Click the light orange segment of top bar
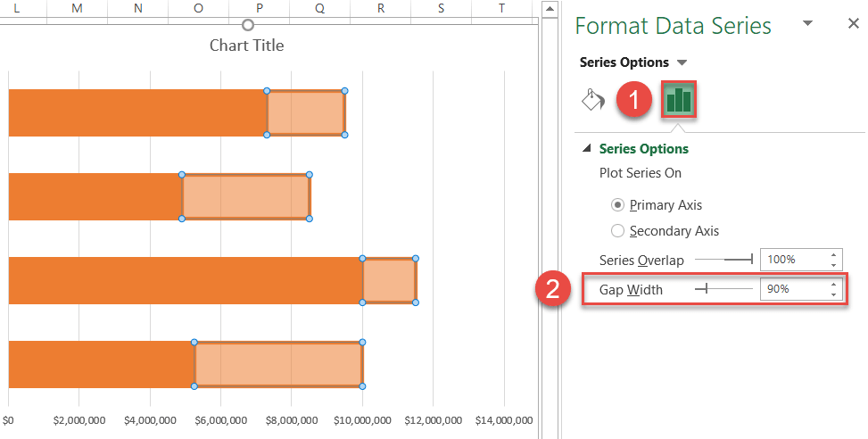The image size is (868, 439). point(306,113)
